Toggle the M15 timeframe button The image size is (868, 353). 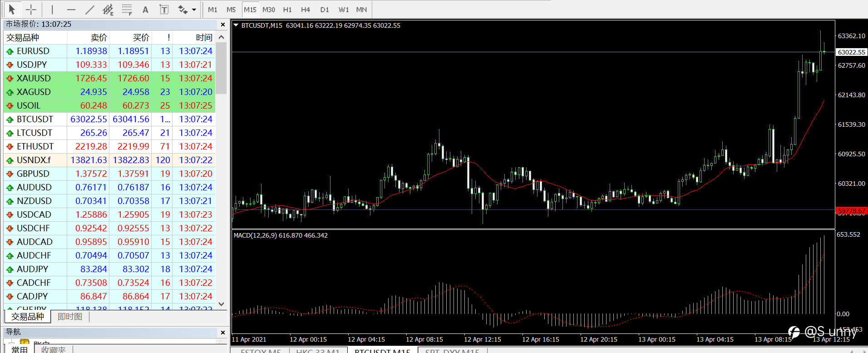(250, 10)
